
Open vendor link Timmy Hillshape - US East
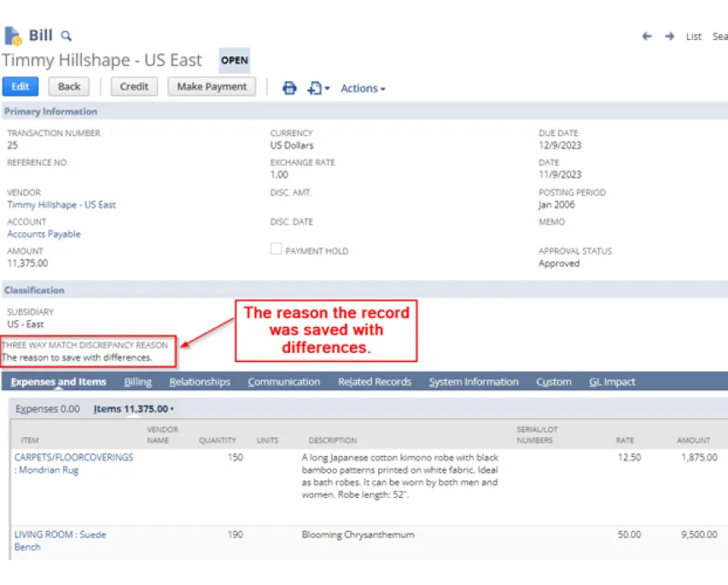pos(61,205)
